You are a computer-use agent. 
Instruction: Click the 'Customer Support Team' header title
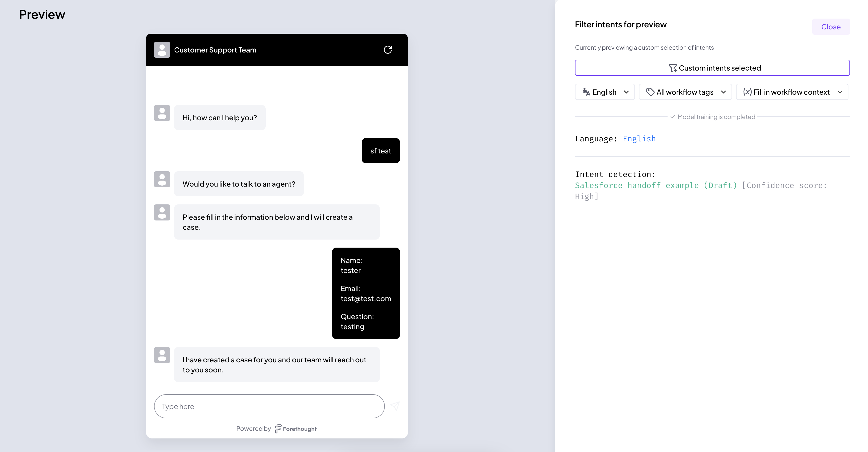coord(215,50)
